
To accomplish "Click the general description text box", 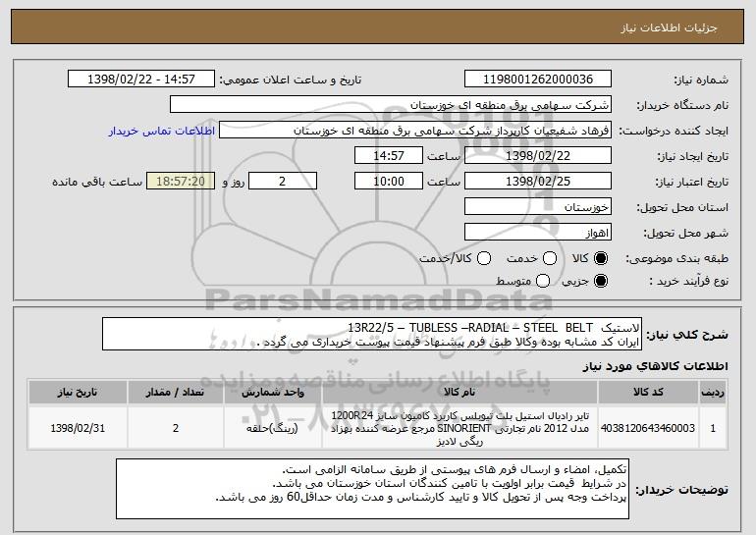I will 372,334.
